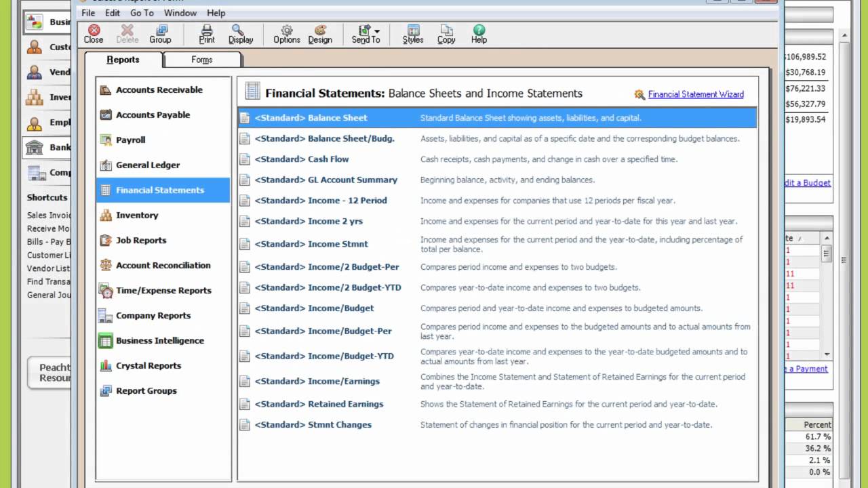Select <Standard> Income Stmnt report
The height and width of the screenshot is (488, 868).
497,244
